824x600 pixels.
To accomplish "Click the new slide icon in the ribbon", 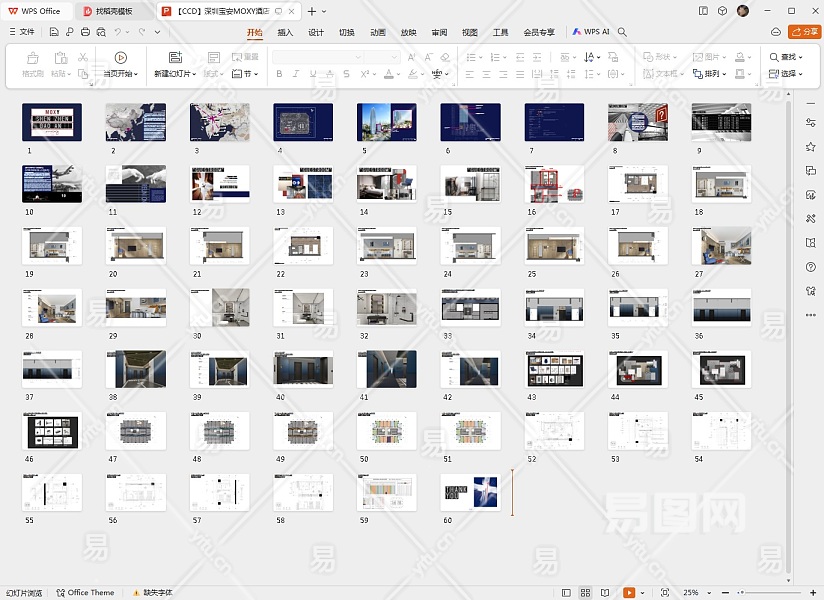I will click(175, 58).
